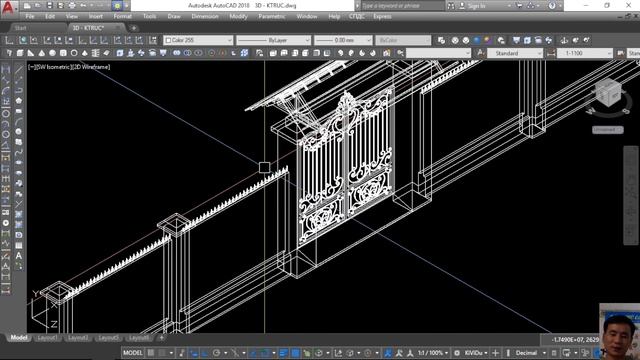Click the Save icon in quick access toolbar
Viewport: 640px width, 360px height.
coord(49,6)
